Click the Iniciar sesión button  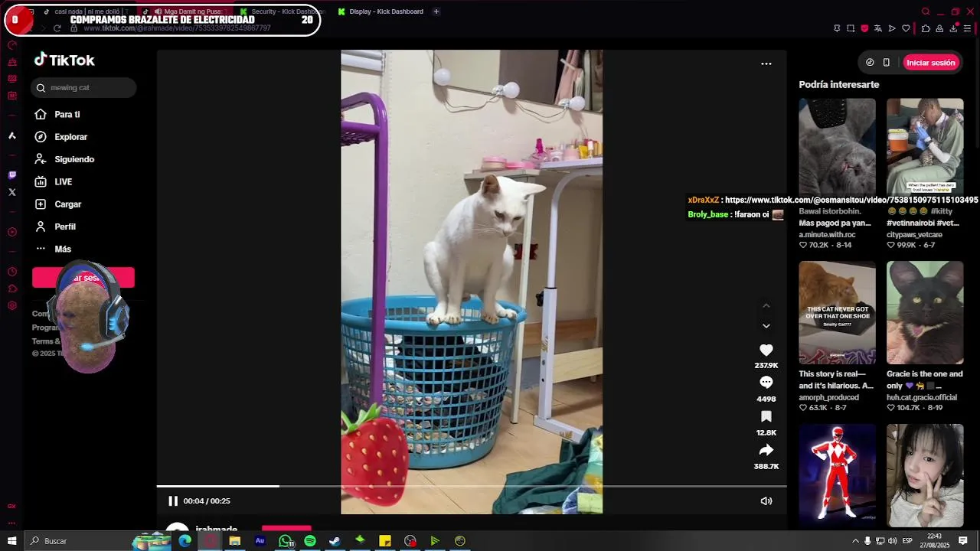(x=931, y=63)
